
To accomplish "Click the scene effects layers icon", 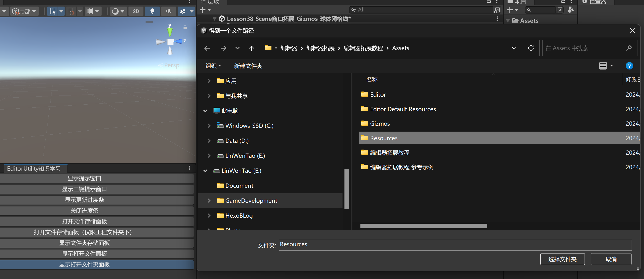I will pyautogui.click(x=183, y=11).
